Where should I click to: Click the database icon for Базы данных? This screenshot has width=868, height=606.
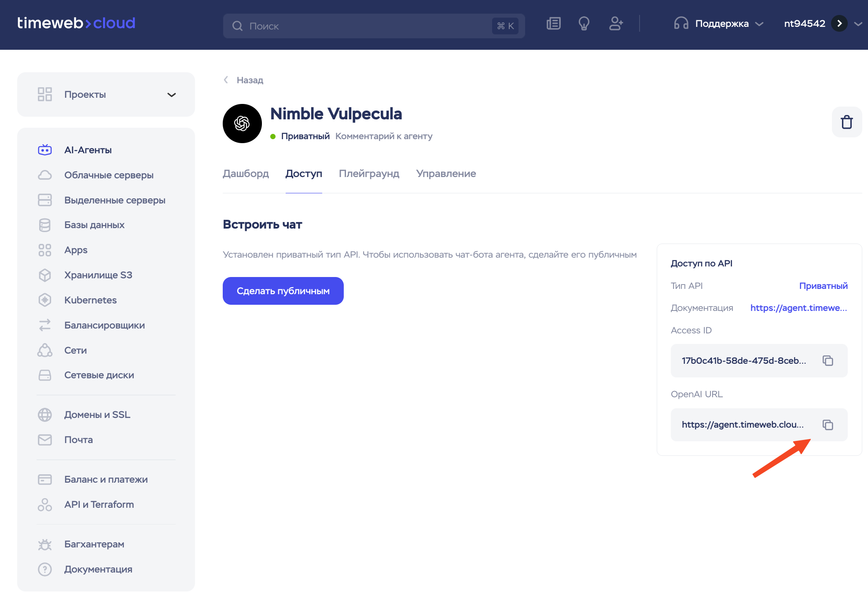click(45, 225)
